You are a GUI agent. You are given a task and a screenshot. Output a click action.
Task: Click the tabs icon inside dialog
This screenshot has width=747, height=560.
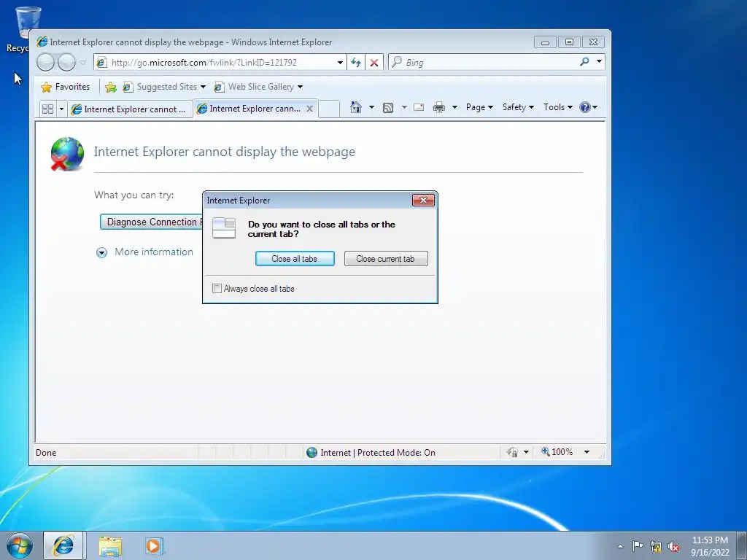(224, 228)
